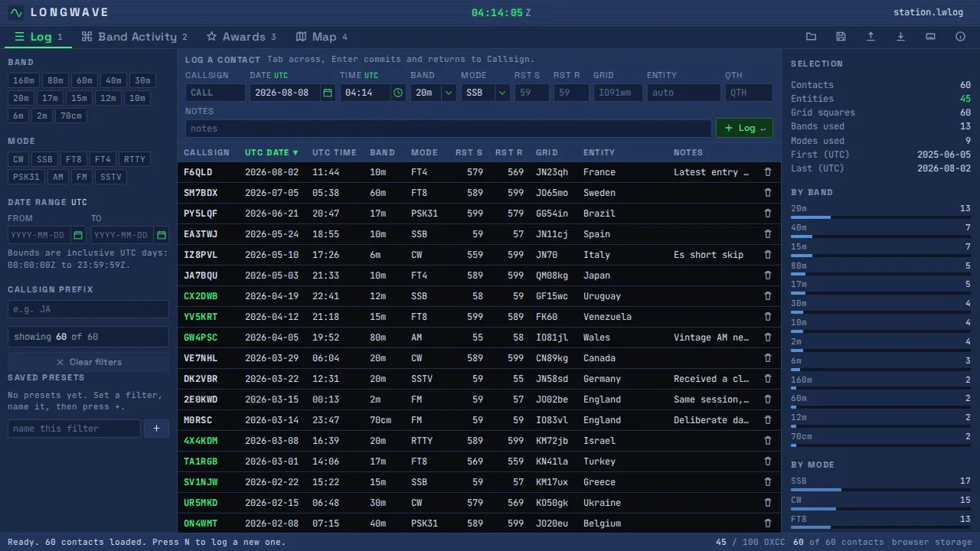
Task: Click the QTH input field
Action: tap(749, 93)
